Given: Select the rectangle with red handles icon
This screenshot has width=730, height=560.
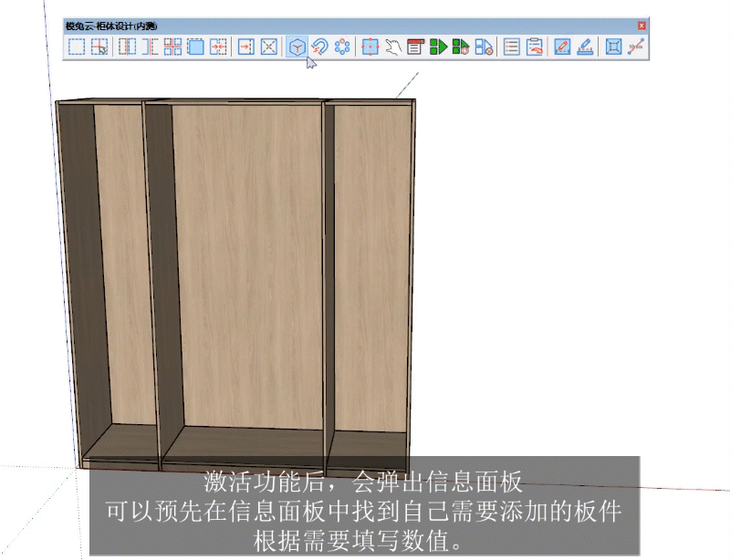Looking at the screenshot, I should click(370, 47).
